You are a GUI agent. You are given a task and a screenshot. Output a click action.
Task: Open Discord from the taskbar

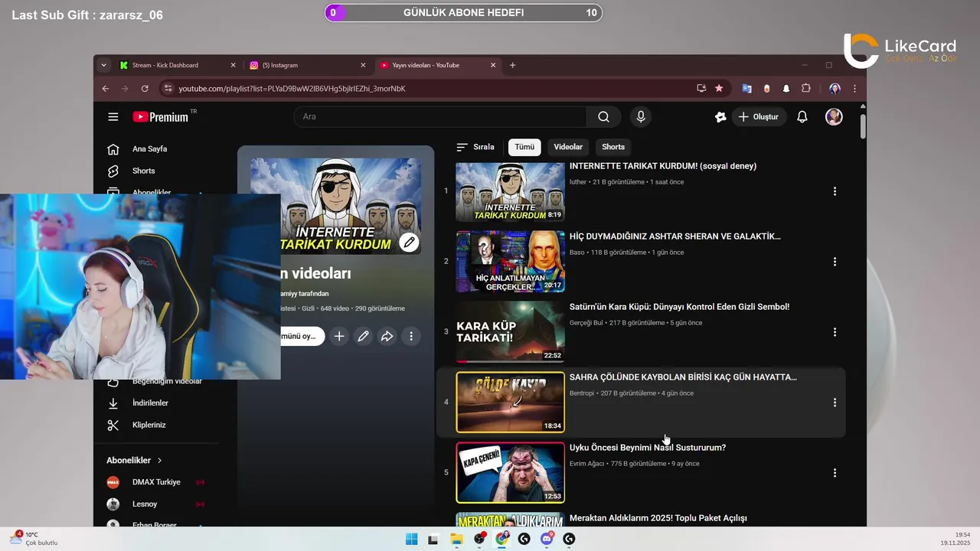[x=547, y=539]
